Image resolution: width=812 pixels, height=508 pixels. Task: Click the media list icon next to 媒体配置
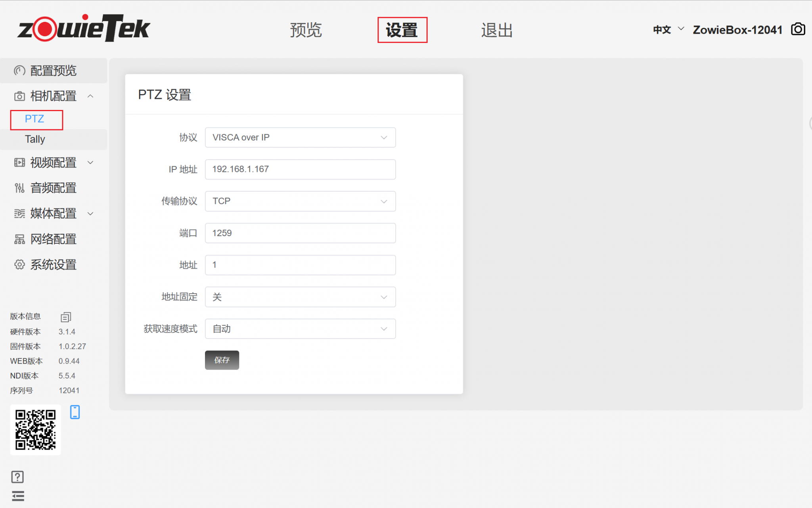(19, 214)
